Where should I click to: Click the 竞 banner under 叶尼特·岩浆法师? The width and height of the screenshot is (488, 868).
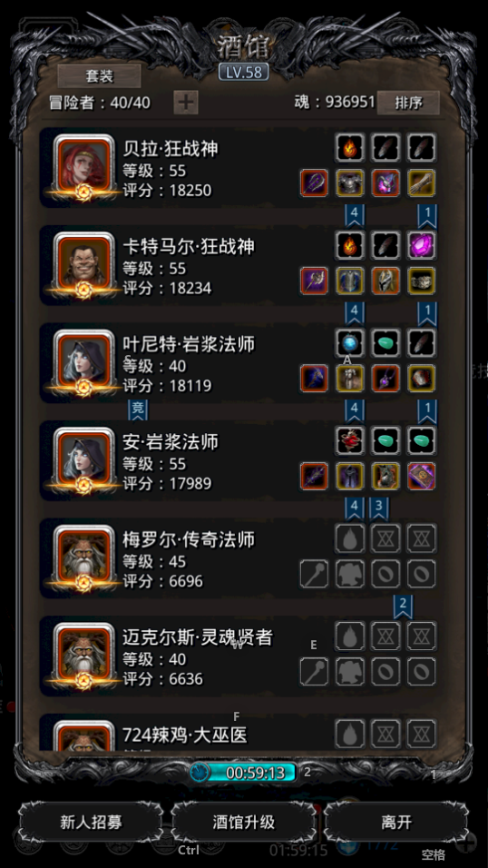[138, 409]
